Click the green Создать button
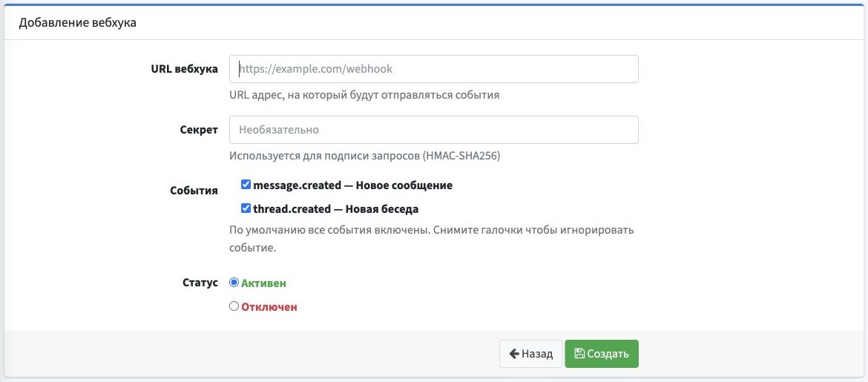The image size is (868, 382). tap(602, 354)
